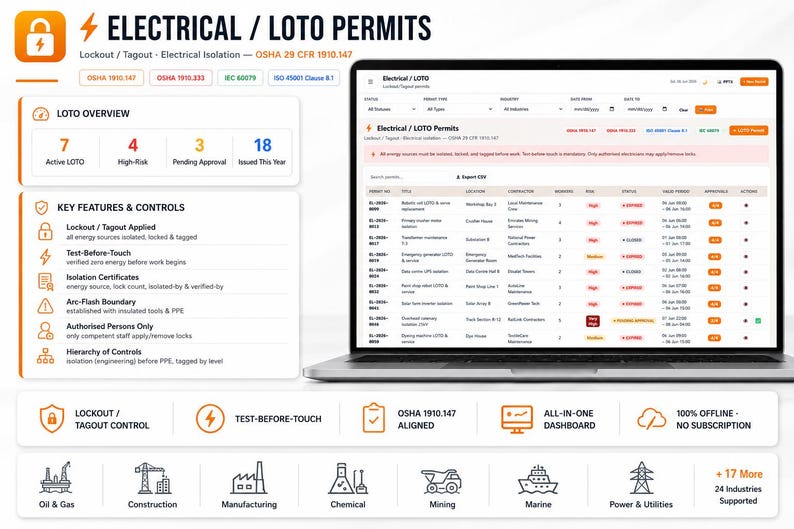Click the orange padlock app logo
This screenshot has height=529, width=794.
click(x=41, y=36)
